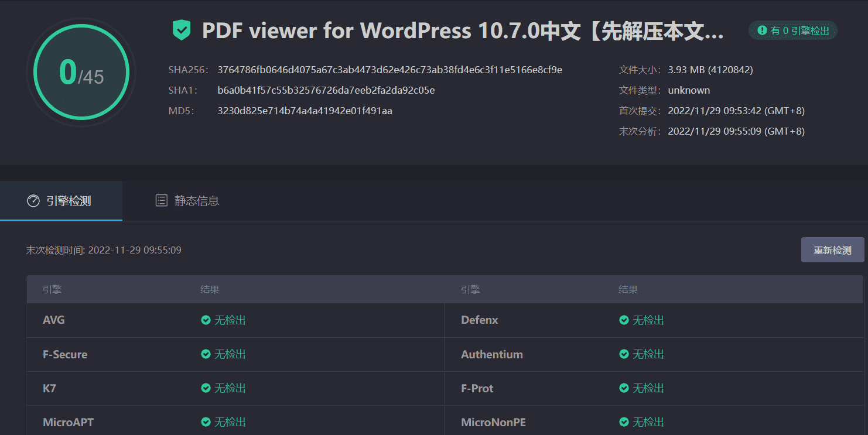Click the MicroNonPE engine name
The width and height of the screenshot is (868, 435).
click(x=493, y=422)
